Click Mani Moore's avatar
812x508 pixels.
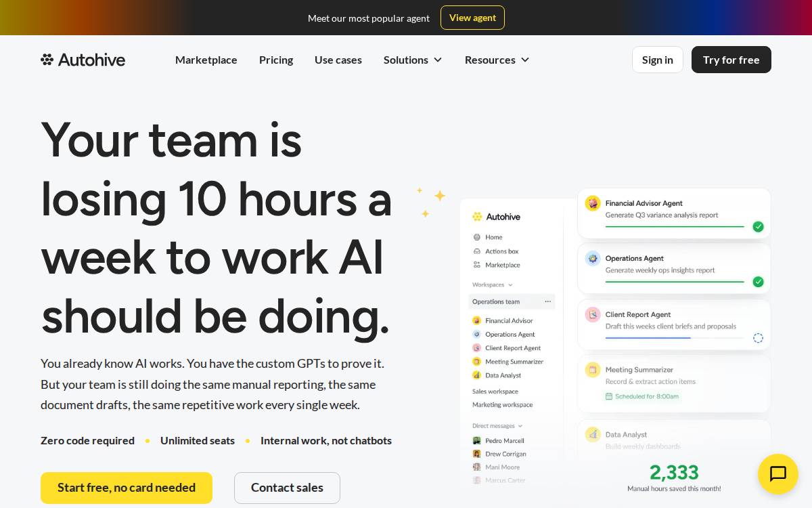coord(476,467)
